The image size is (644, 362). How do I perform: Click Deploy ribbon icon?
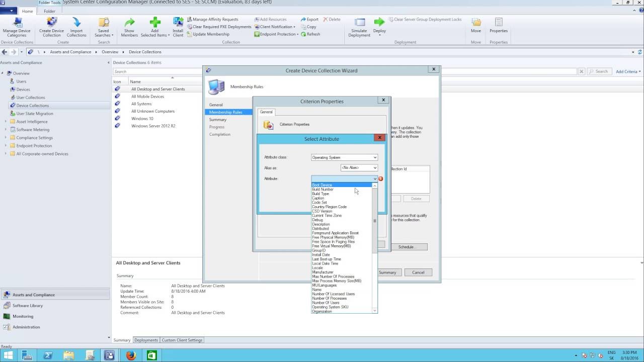click(379, 27)
